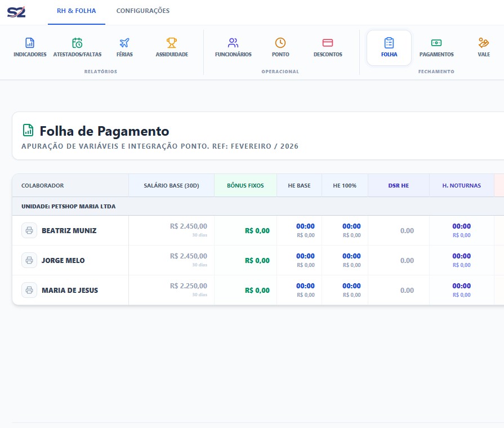Open Atestados/Faltas calendar icon
504x428 pixels.
click(77, 43)
